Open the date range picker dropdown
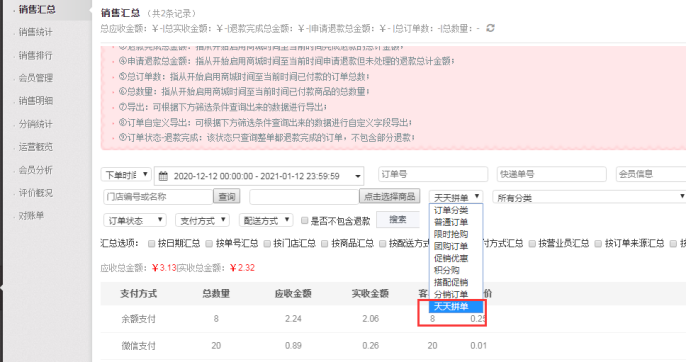 pos(259,176)
